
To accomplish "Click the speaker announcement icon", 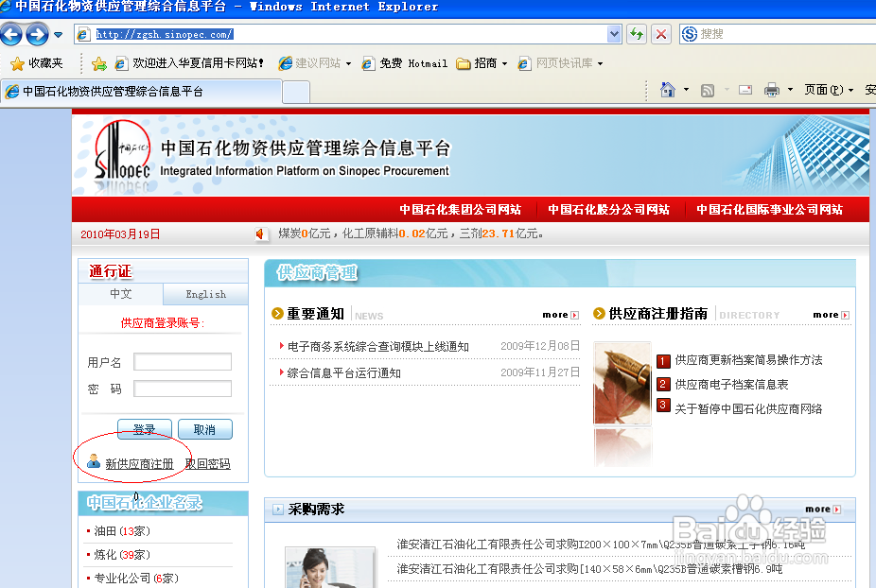I will [261, 234].
